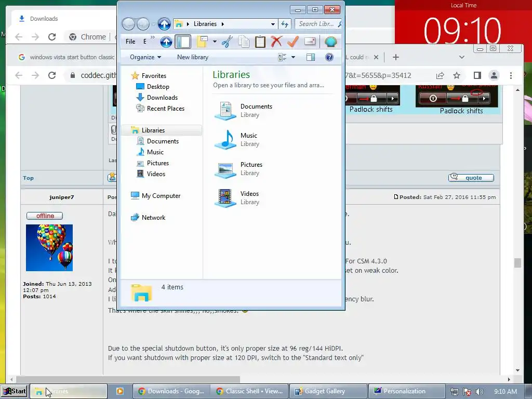Open Gadget Gallery from taskbar

point(328,391)
